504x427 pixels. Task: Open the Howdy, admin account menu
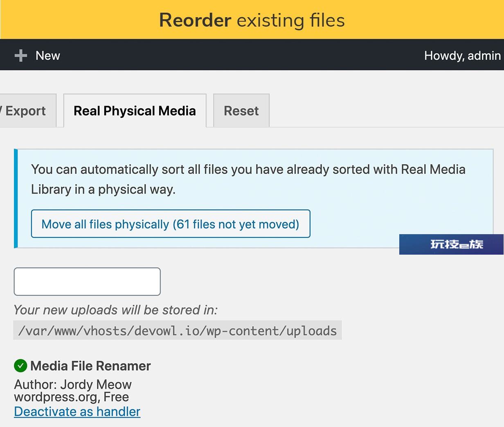click(x=462, y=56)
